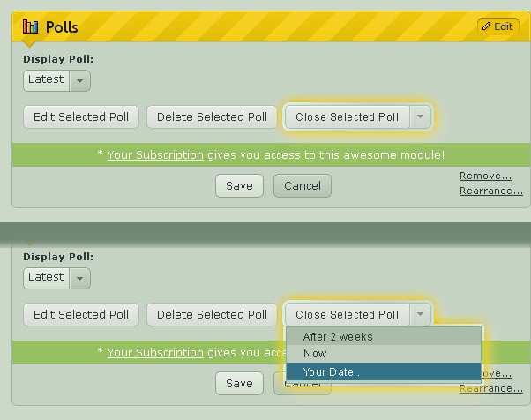
Task: Click Delete Selected Poll in bottom panel
Action: [x=212, y=315]
